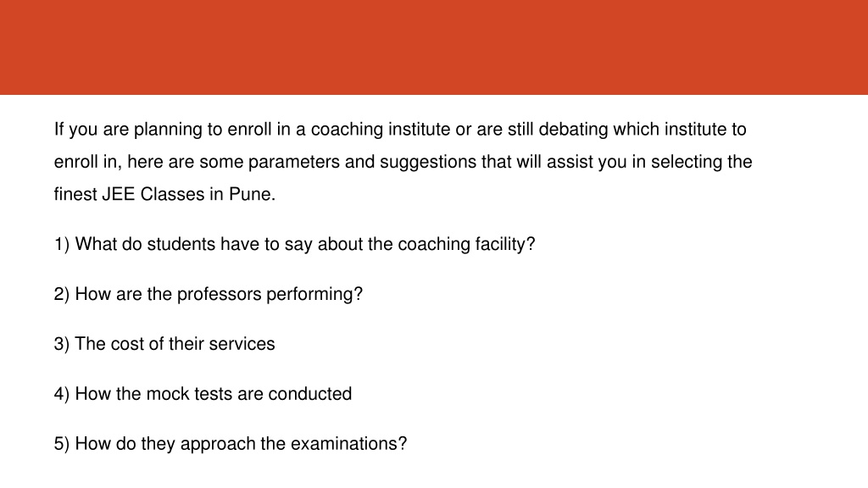Click the orange header banner
This screenshot has width=868, height=488.
[434, 47]
